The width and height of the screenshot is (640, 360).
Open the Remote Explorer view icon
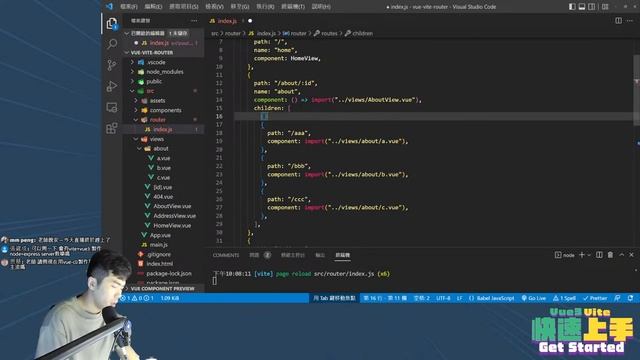point(112,107)
